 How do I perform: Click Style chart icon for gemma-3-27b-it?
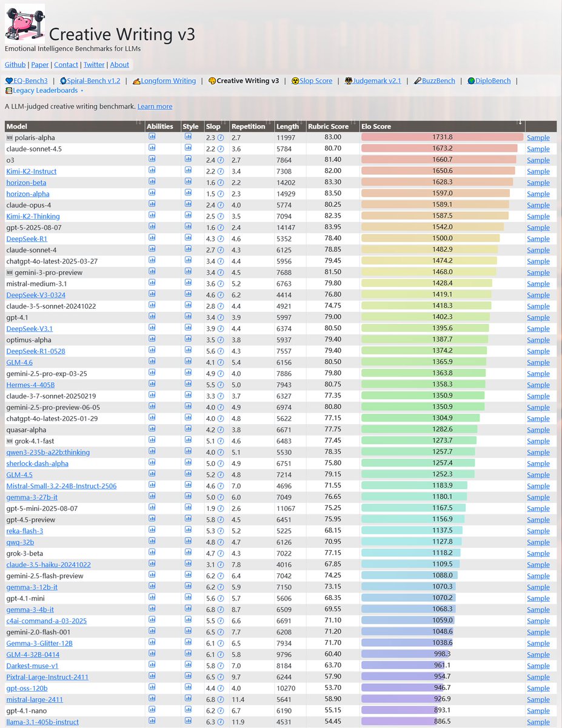click(x=188, y=496)
